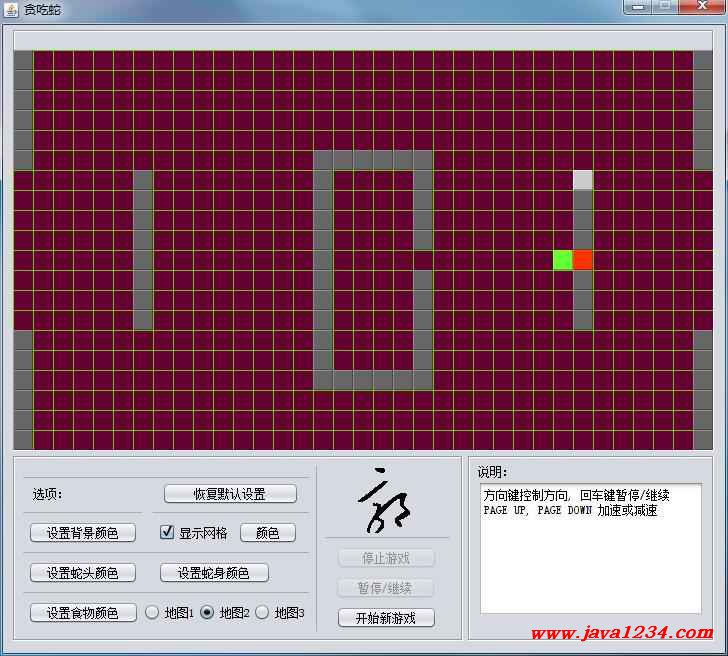Viewport: 728px width, 656px height.
Task: Open 设置蛇身颜色 color setting
Action: click(214, 573)
